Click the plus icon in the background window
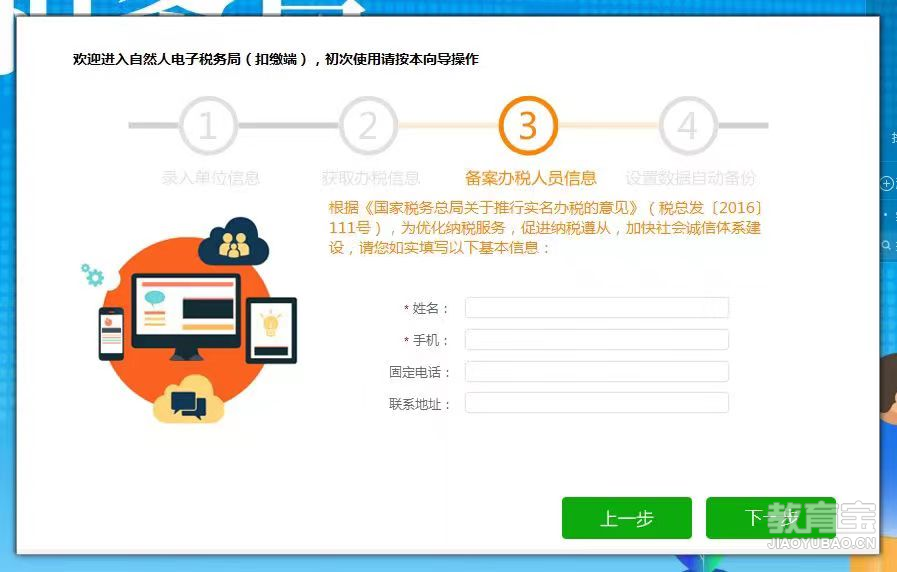Viewport: 897px width, 572px height. pyautogui.click(x=887, y=184)
